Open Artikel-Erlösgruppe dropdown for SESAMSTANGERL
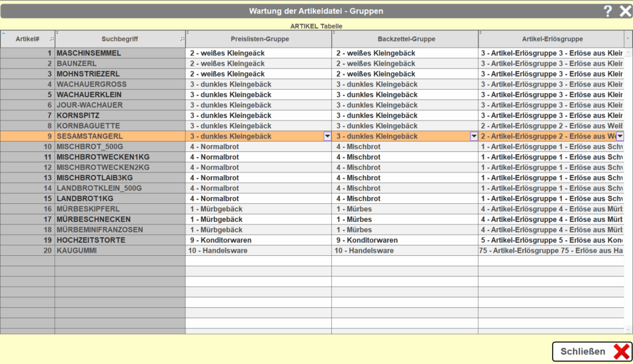633x364 pixels. tap(620, 137)
